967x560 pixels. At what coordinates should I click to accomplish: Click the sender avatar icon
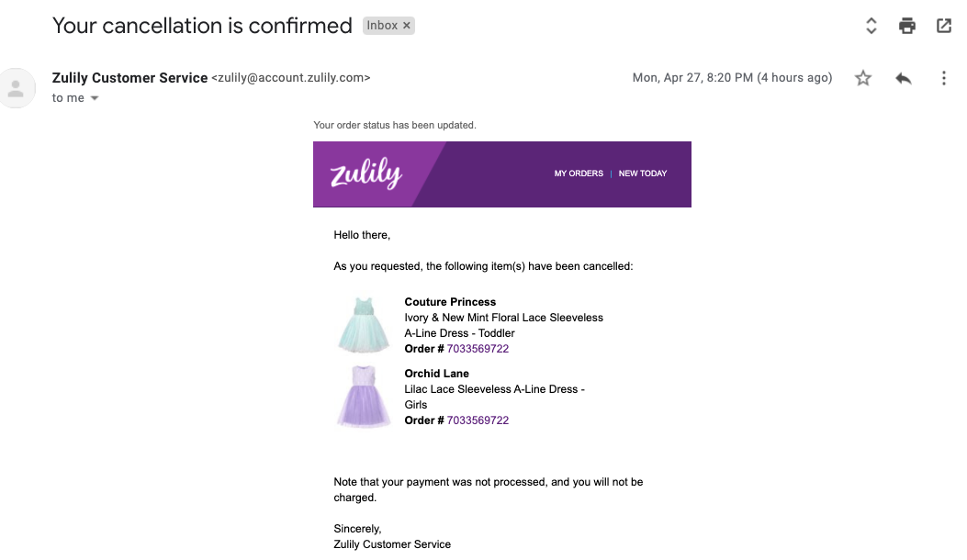(x=16, y=88)
